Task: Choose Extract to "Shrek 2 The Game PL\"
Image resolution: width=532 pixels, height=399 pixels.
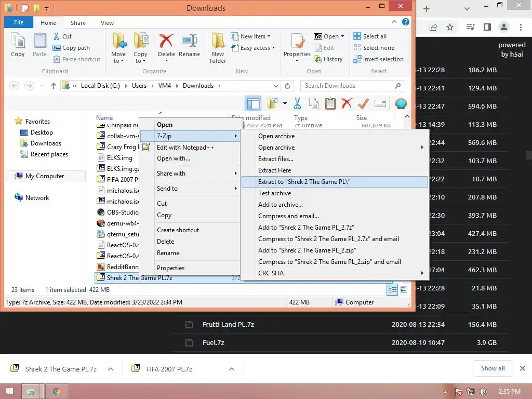Action: point(335,181)
